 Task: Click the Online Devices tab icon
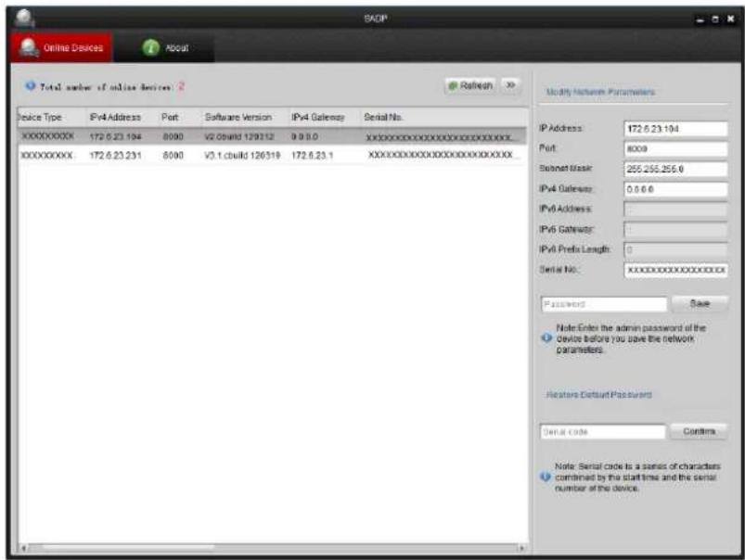(29, 47)
